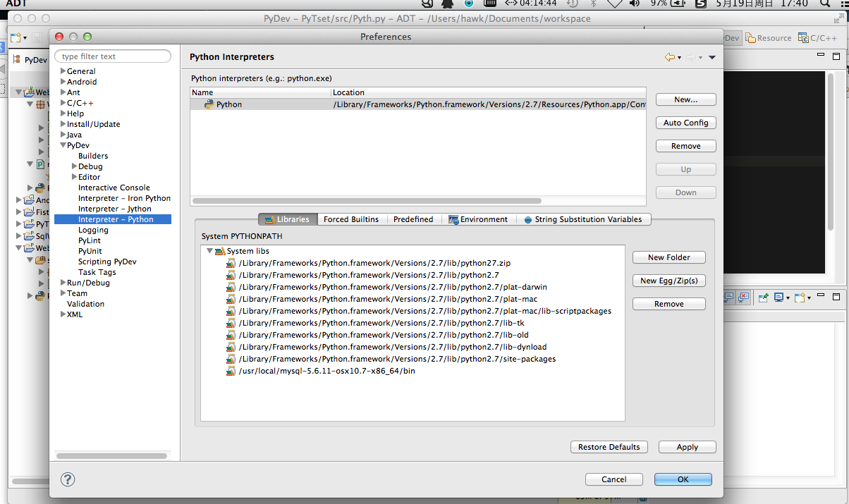Viewport: 849px width, 504px height.
Task: Click New... interpreter button
Action: tap(685, 100)
